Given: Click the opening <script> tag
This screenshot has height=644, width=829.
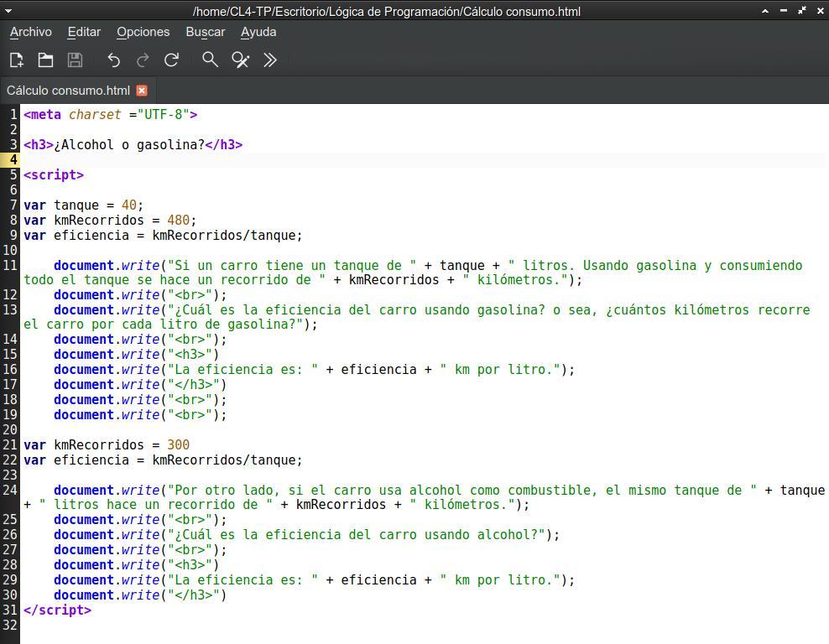Looking at the screenshot, I should tap(54, 175).
